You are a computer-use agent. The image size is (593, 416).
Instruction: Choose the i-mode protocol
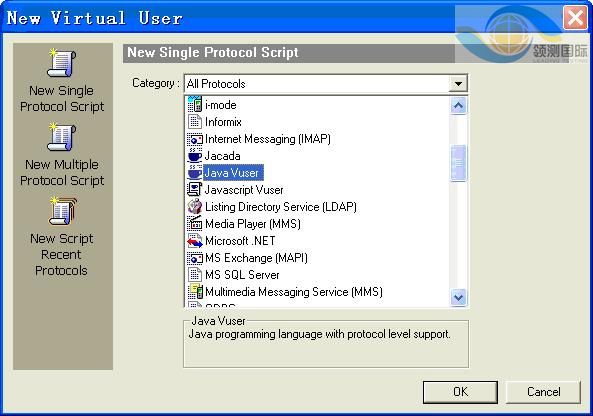pos(220,105)
